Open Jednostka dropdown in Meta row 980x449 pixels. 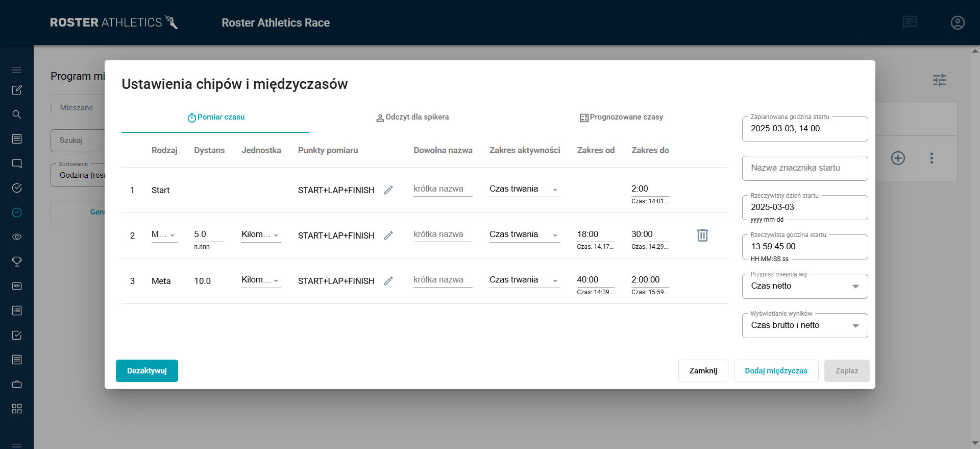[x=261, y=280]
